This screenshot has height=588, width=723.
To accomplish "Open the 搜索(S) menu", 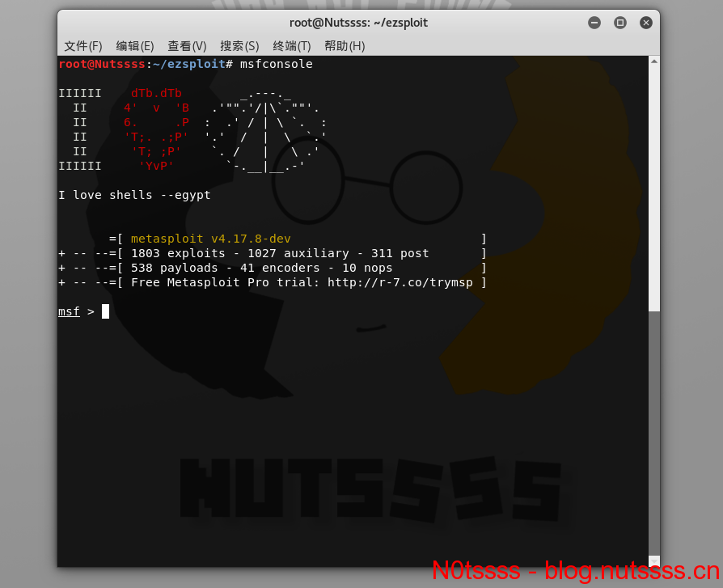I will click(x=239, y=46).
